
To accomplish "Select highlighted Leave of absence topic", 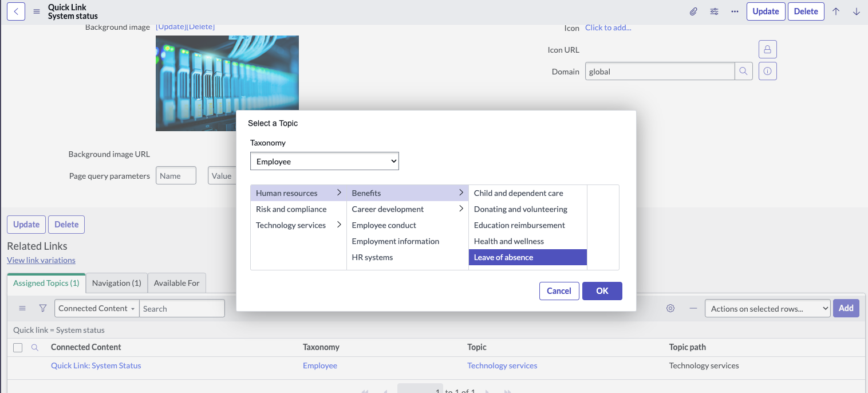I will (x=528, y=257).
